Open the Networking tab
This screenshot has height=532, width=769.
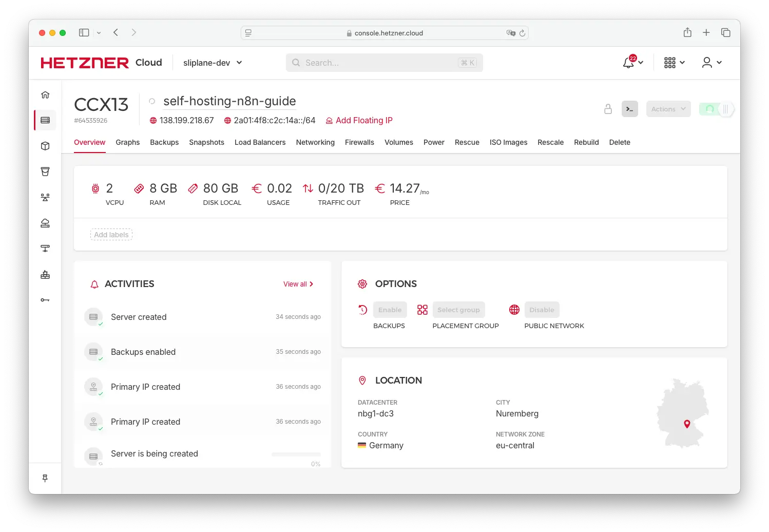coord(315,142)
